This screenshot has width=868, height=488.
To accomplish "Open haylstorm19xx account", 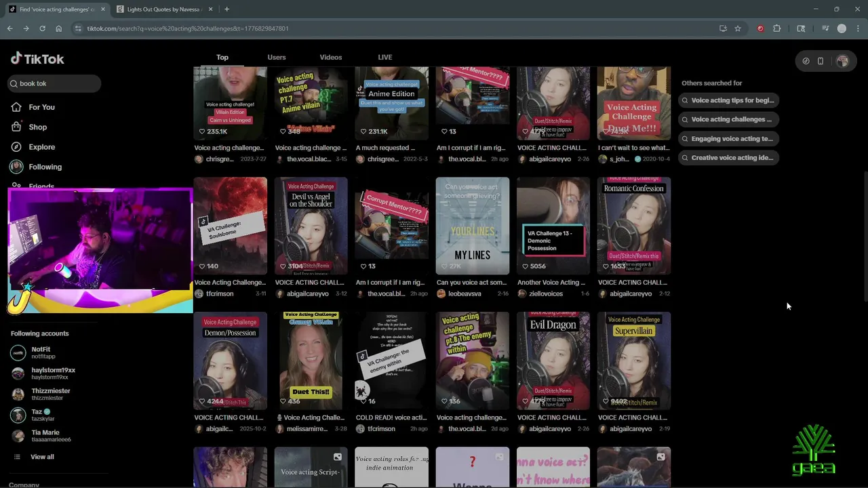I will point(42,373).
